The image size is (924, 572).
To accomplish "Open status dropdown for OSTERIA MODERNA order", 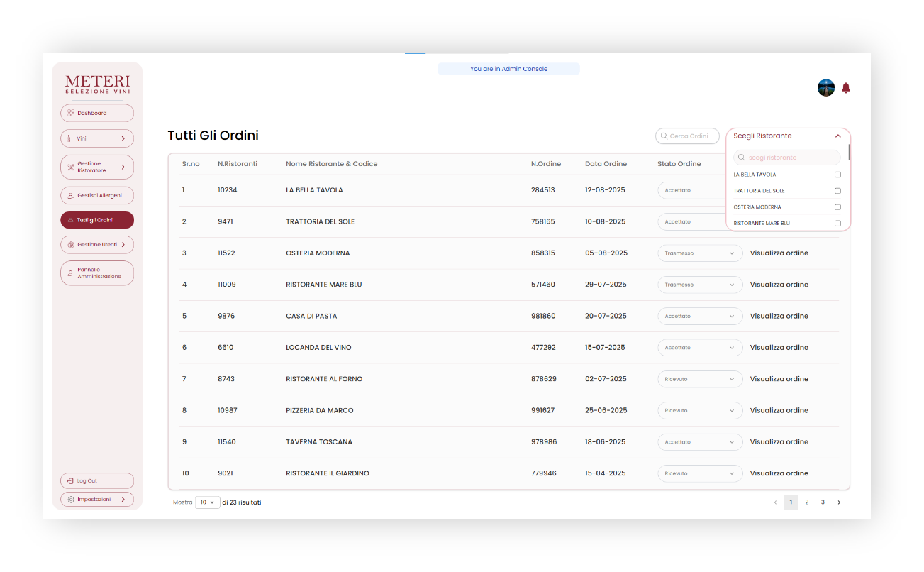I will (699, 253).
